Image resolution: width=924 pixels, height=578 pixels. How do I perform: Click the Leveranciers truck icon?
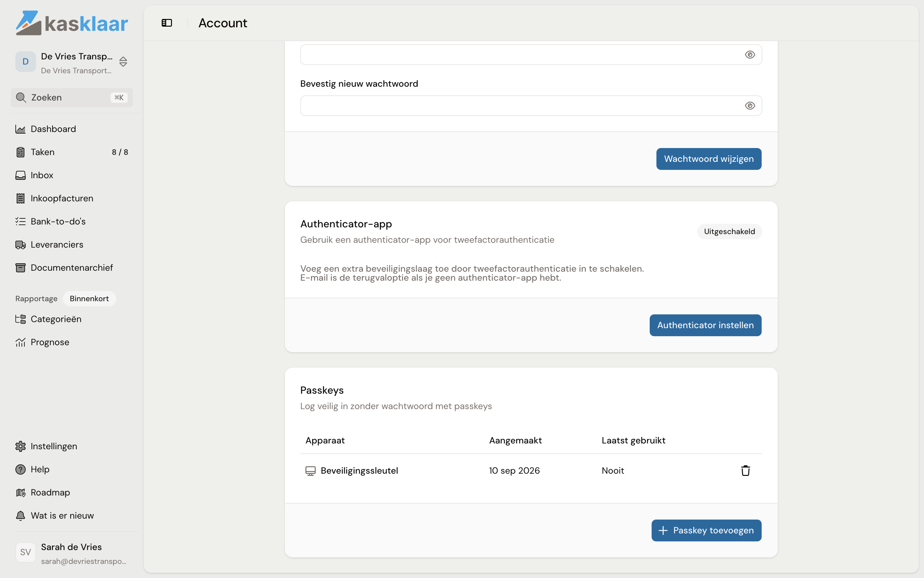click(21, 245)
